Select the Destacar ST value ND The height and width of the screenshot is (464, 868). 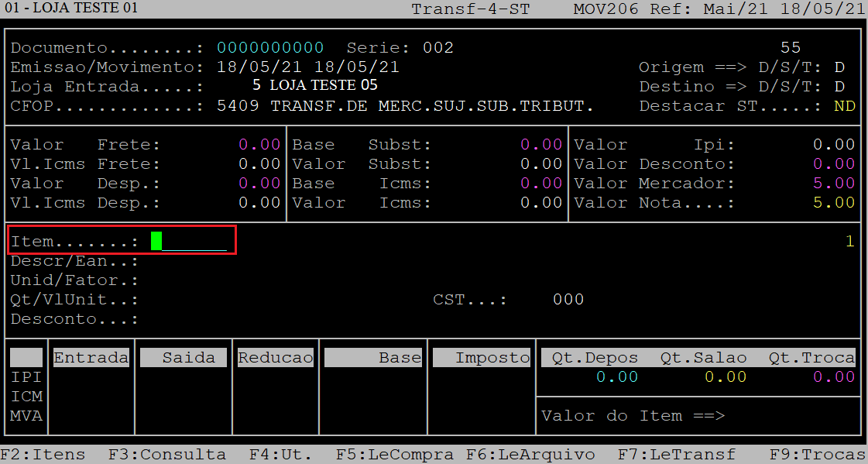pos(844,106)
